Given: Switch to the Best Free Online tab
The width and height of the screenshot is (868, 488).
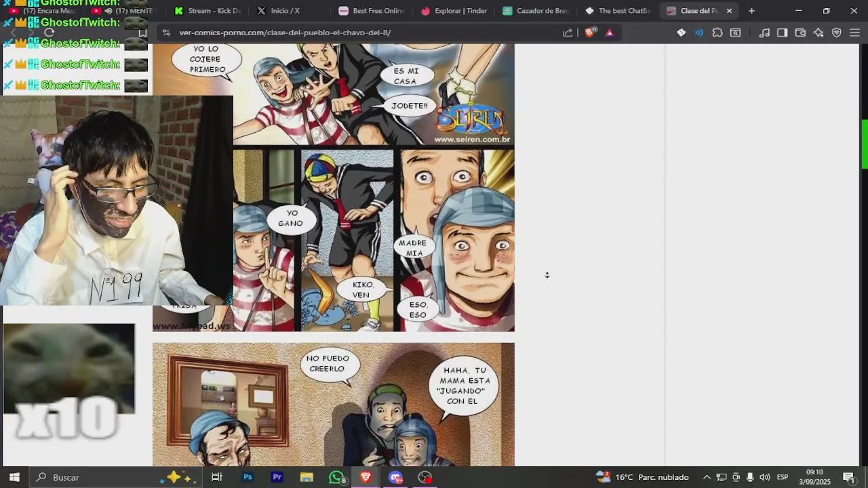Looking at the screenshot, I should point(371,11).
